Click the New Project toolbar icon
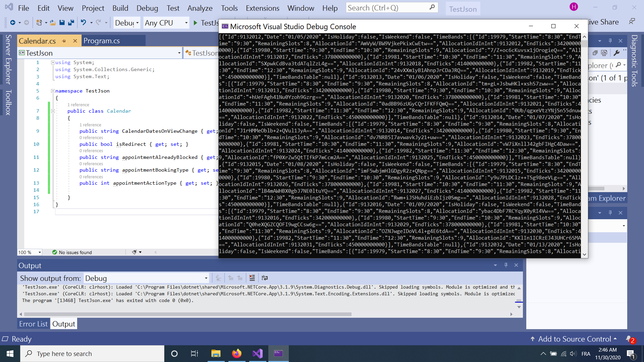Screen dimensions: 644x362 click(x=39, y=22)
